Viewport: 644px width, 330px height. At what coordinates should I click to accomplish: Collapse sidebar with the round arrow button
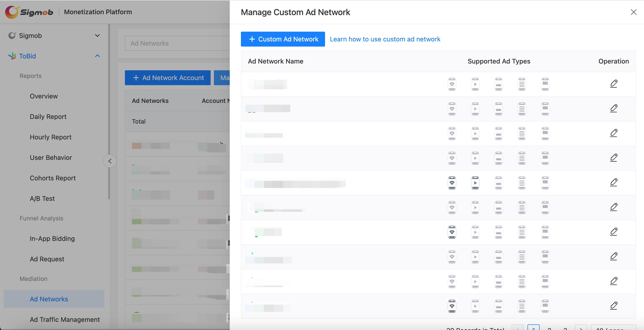(110, 161)
